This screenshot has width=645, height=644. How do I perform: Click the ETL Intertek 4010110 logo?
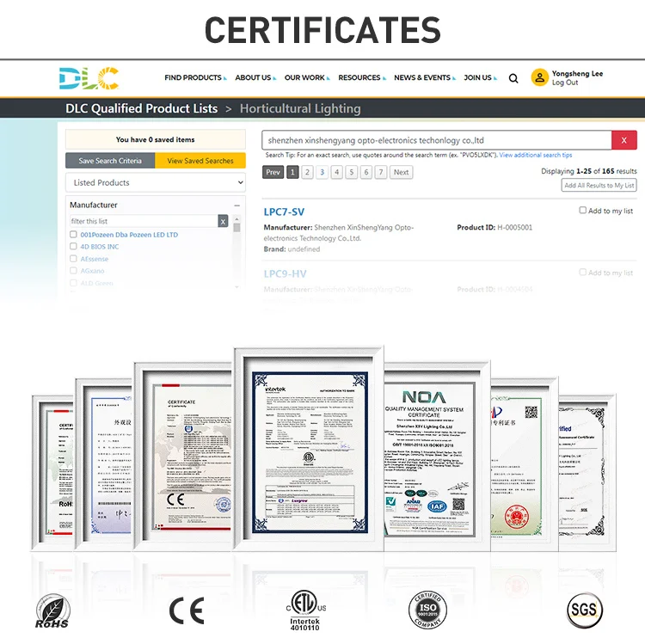[x=305, y=610]
